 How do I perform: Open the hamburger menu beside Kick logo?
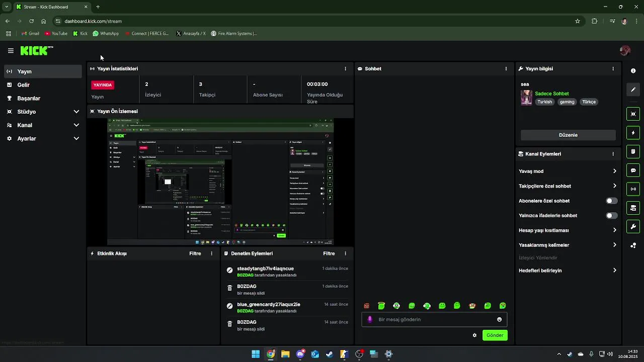point(11,51)
